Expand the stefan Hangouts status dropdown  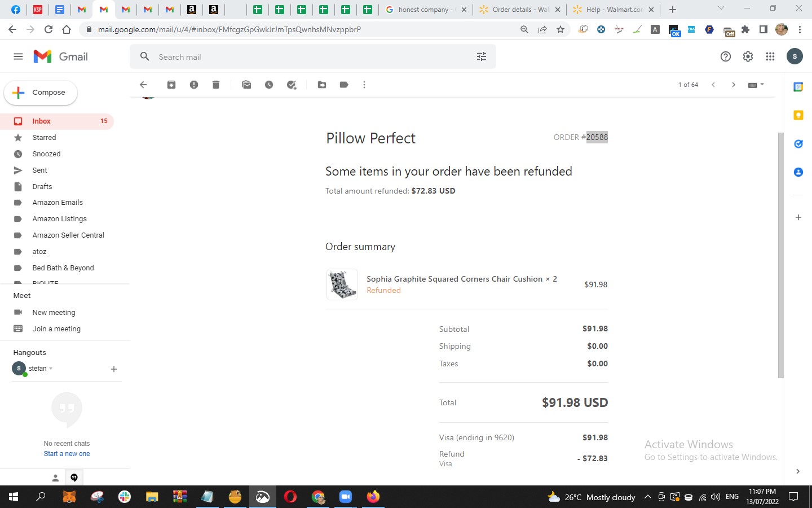(51, 369)
